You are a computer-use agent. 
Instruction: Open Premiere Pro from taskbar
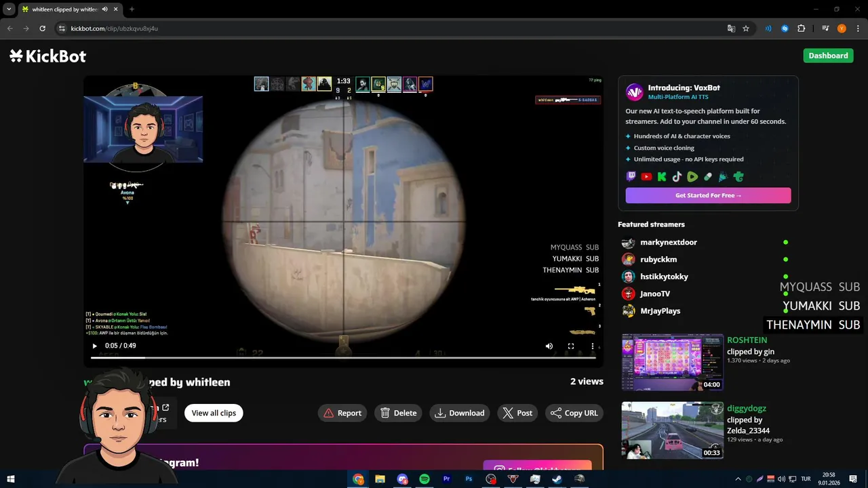pos(447,479)
